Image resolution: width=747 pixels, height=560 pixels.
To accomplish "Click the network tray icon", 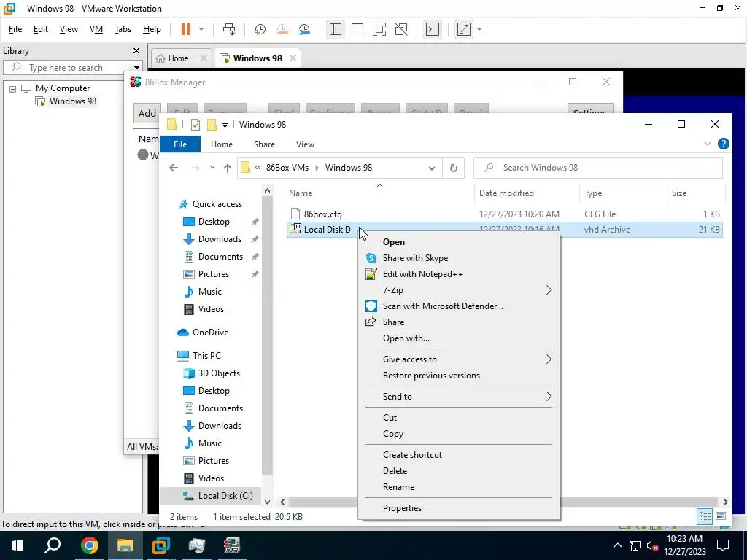I will tap(635, 546).
